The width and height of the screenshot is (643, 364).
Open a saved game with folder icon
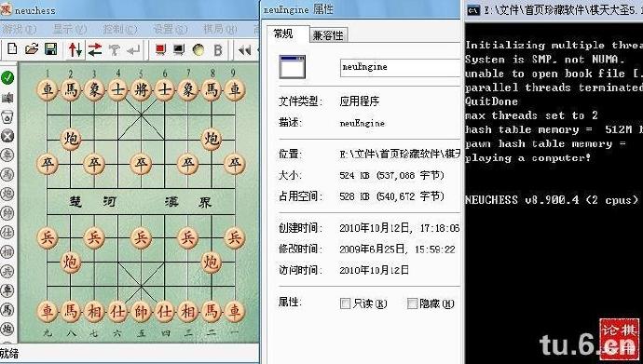coord(32,49)
